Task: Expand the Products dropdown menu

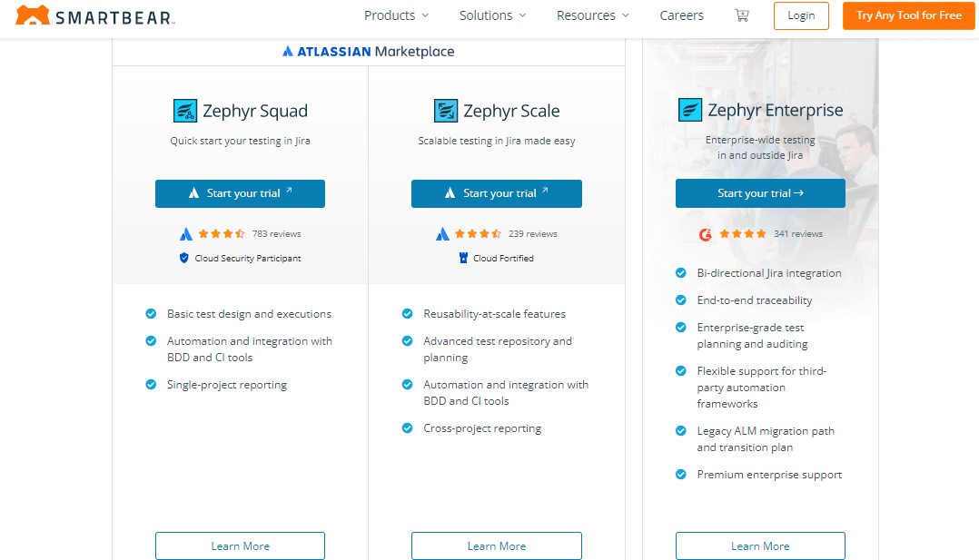Action: [x=397, y=15]
